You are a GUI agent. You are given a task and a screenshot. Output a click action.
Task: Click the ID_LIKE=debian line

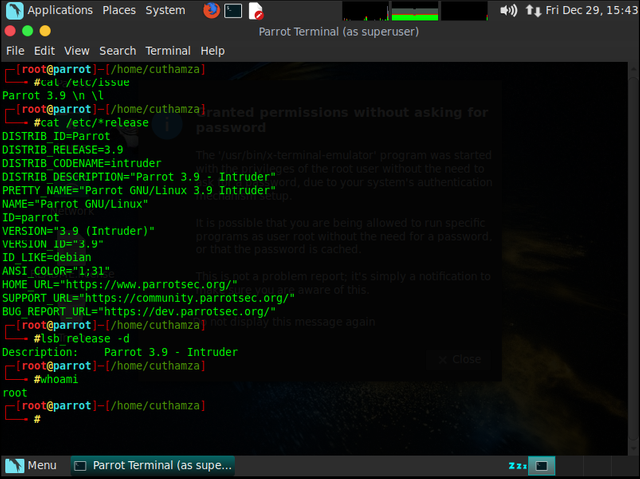pyautogui.click(x=47, y=257)
